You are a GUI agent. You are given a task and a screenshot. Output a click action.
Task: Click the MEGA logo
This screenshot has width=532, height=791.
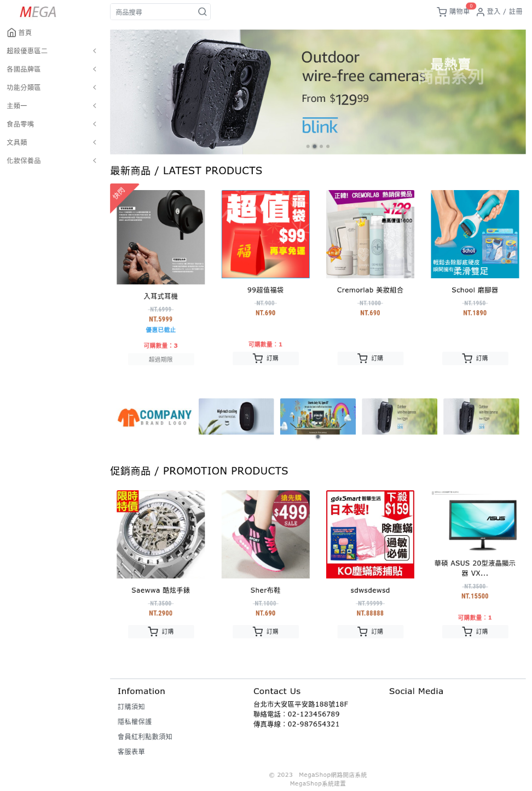(x=38, y=12)
